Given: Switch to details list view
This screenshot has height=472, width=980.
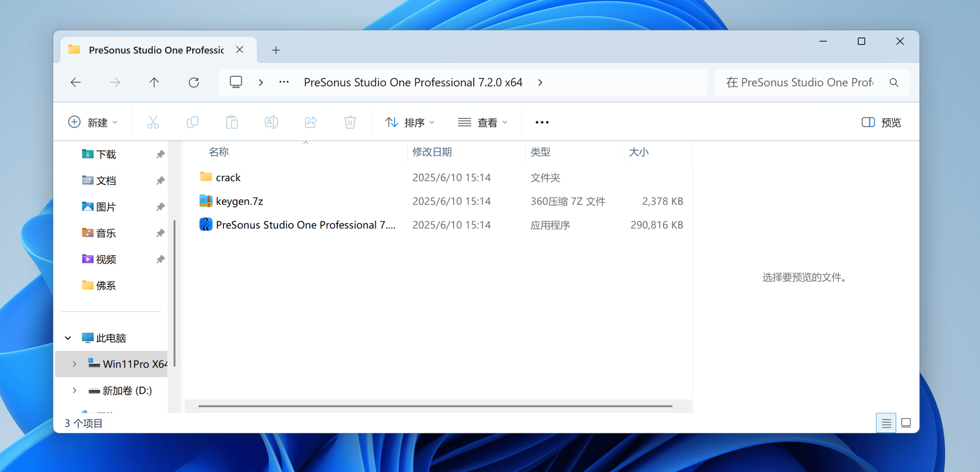Looking at the screenshot, I should point(886,423).
